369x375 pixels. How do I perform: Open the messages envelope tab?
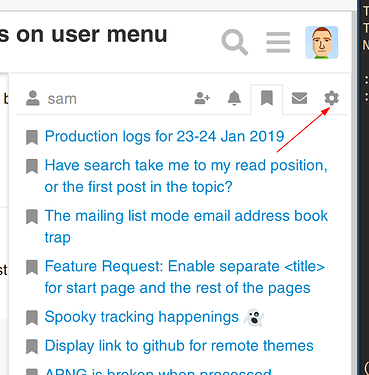click(299, 98)
